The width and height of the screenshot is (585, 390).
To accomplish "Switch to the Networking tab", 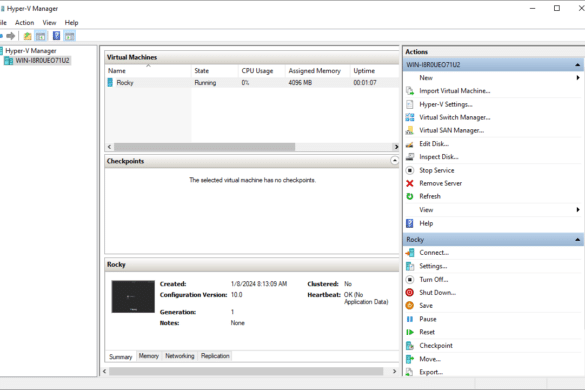I will click(x=180, y=356).
